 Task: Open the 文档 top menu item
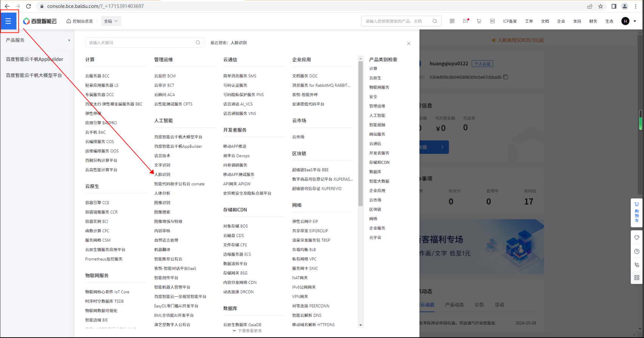pyautogui.click(x=545, y=21)
